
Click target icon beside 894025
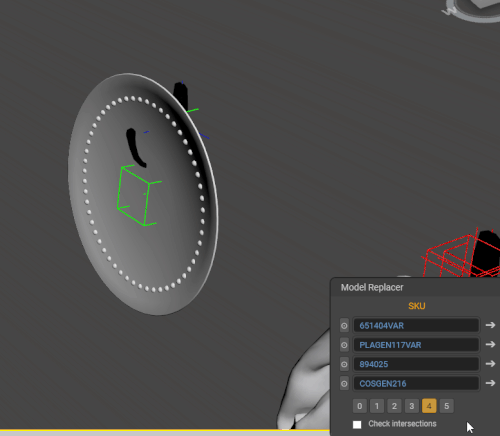[x=344, y=364]
